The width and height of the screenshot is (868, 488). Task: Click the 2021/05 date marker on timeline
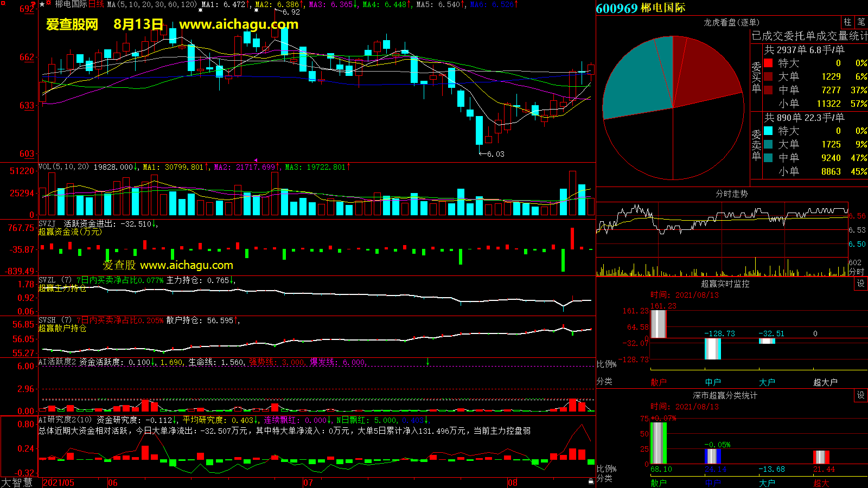click(58, 483)
